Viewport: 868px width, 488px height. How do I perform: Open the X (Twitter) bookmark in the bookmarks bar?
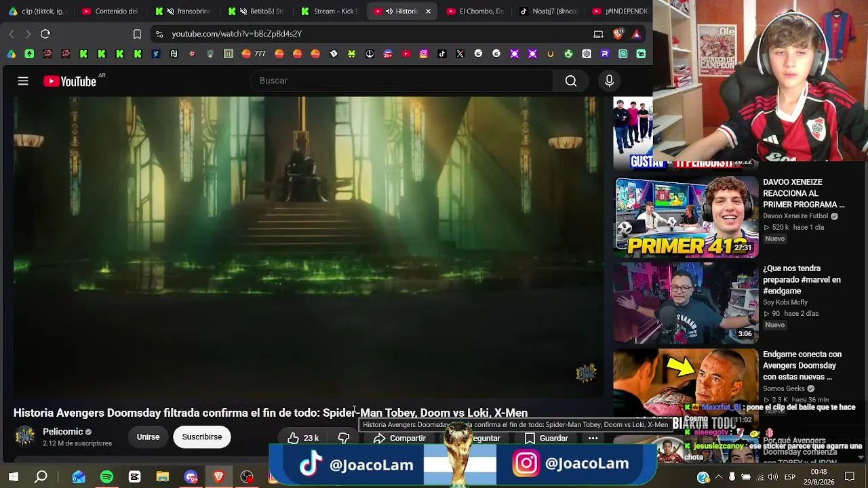point(460,54)
